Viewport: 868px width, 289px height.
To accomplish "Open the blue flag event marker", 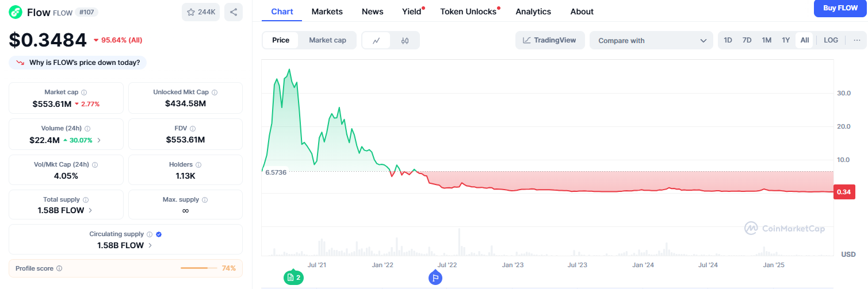I will pos(435,278).
